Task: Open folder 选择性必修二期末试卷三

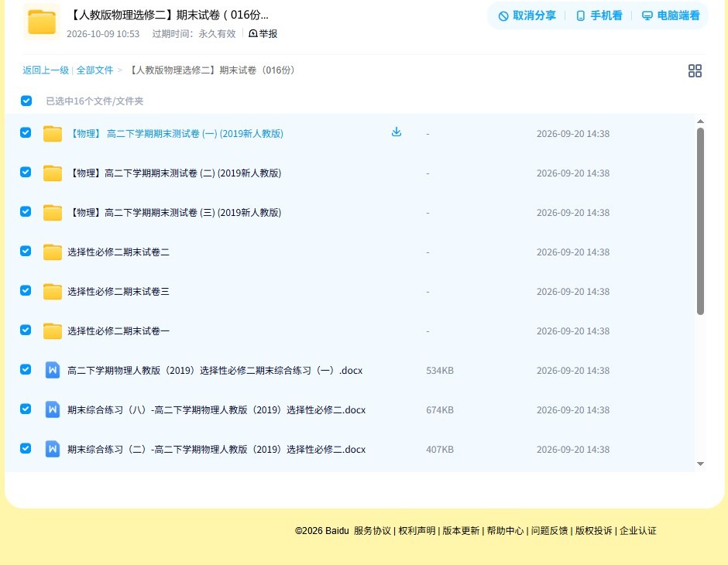Action: point(118,291)
